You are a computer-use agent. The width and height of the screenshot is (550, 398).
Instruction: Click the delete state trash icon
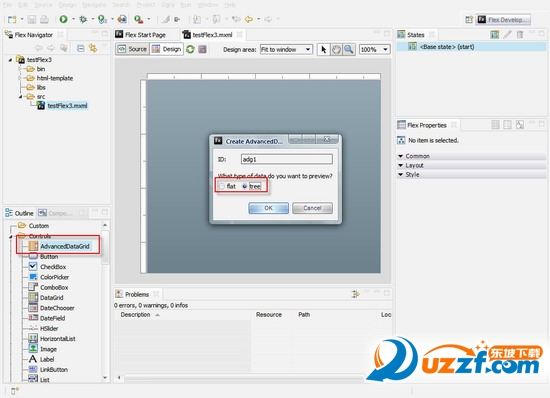pos(520,34)
